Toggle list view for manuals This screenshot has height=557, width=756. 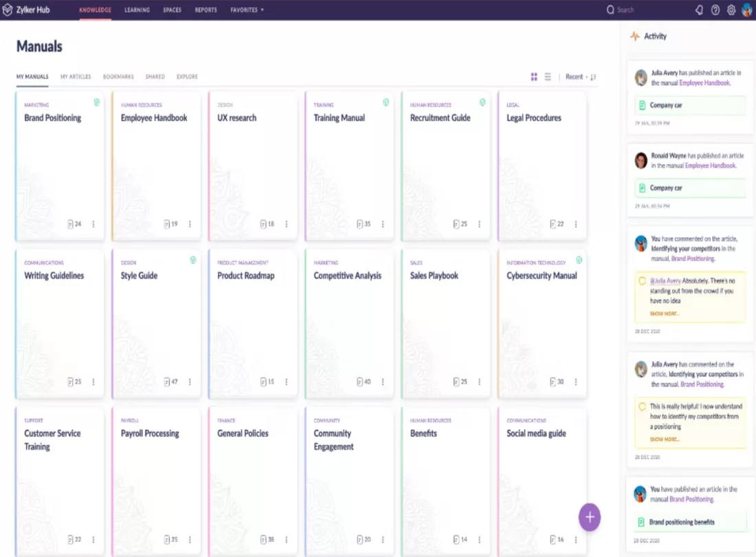pos(548,76)
